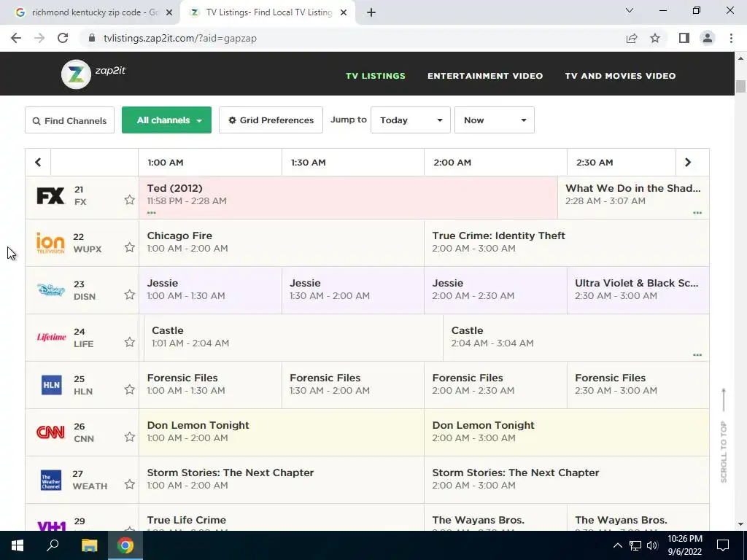The image size is (747, 560).
Task: Show earlier times with left arrow
Action: (x=38, y=163)
